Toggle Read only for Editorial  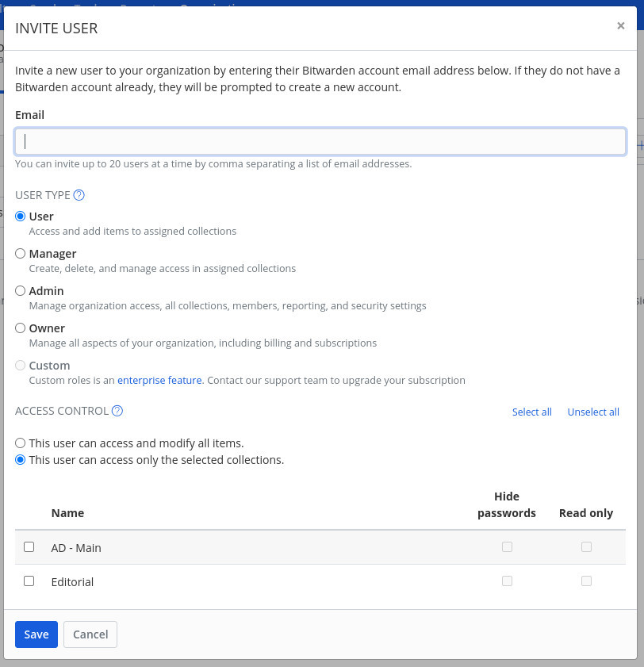coord(586,581)
